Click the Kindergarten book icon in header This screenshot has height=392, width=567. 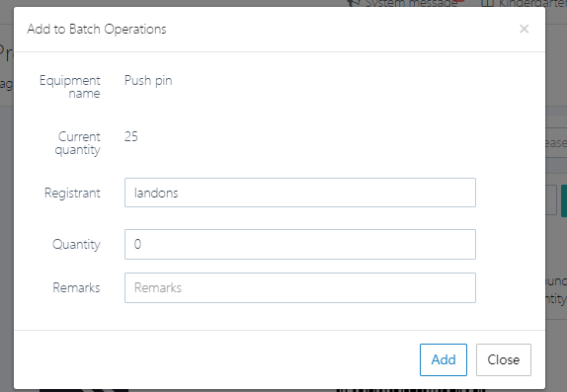click(487, 3)
